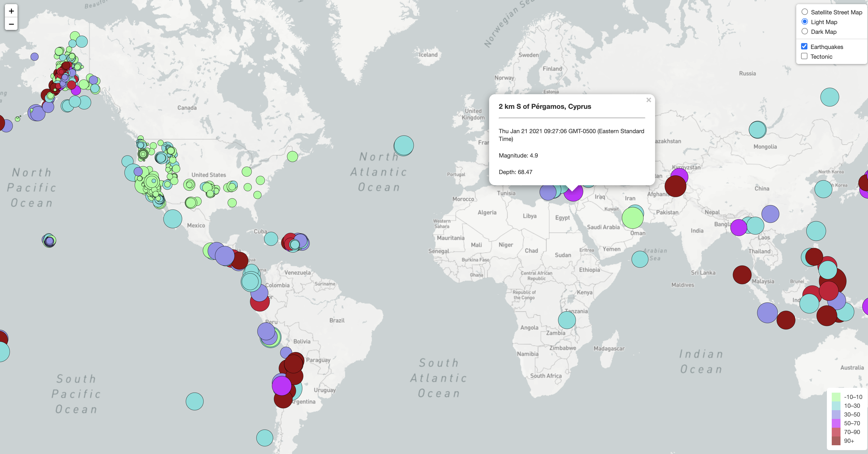Uncheck the Earthquakes overlay checkbox
This screenshot has width=868, height=454.
804,46
